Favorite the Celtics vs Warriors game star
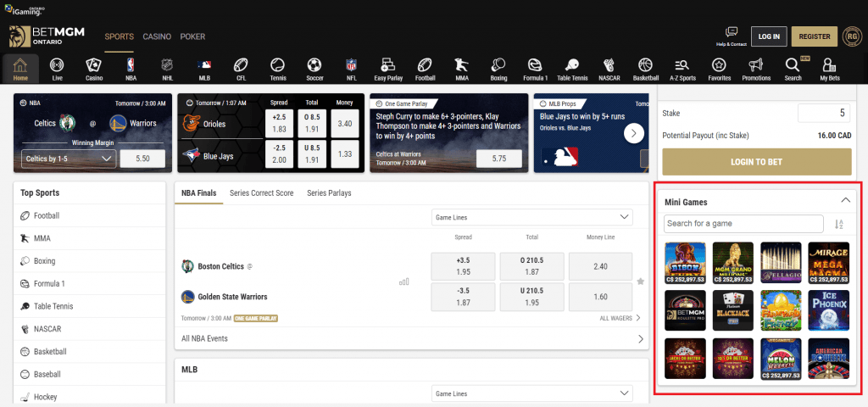Image resolution: width=868 pixels, height=407 pixels. (x=641, y=282)
